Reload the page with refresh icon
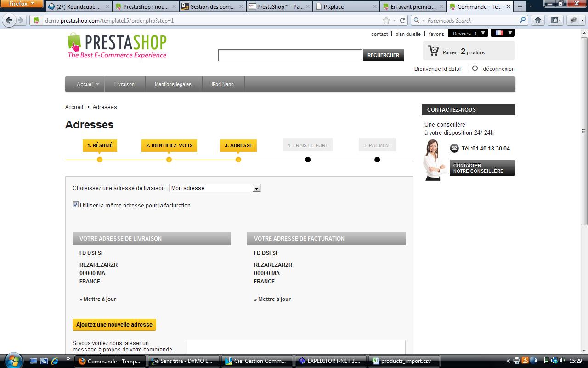Image resolution: width=588 pixels, height=368 pixels. tap(403, 20)
